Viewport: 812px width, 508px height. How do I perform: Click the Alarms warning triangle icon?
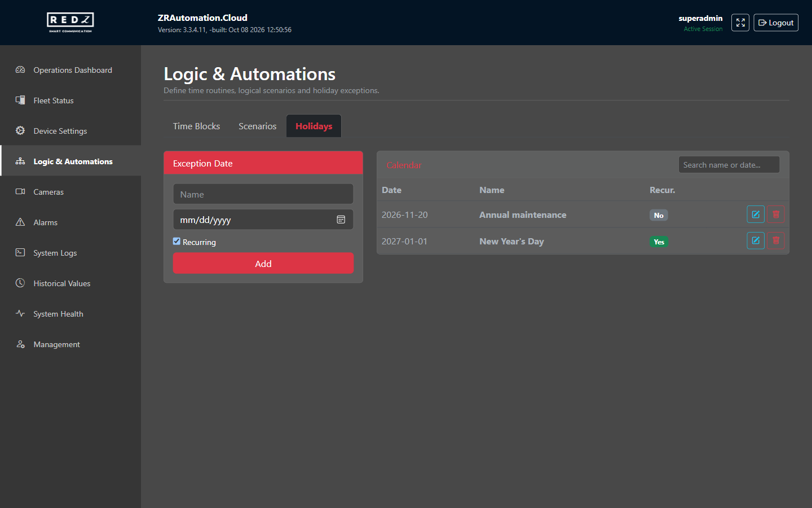(x=20, y=222)
